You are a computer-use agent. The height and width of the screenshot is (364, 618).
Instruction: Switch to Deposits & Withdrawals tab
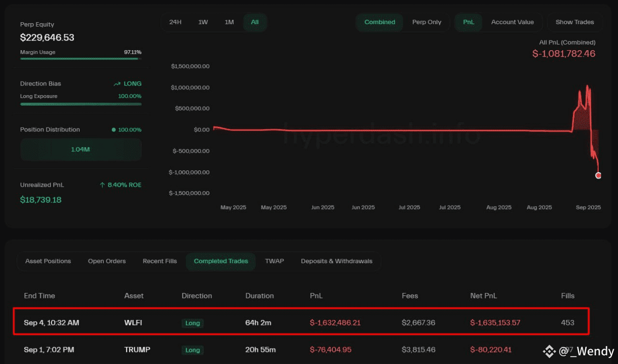click(337, 261)
